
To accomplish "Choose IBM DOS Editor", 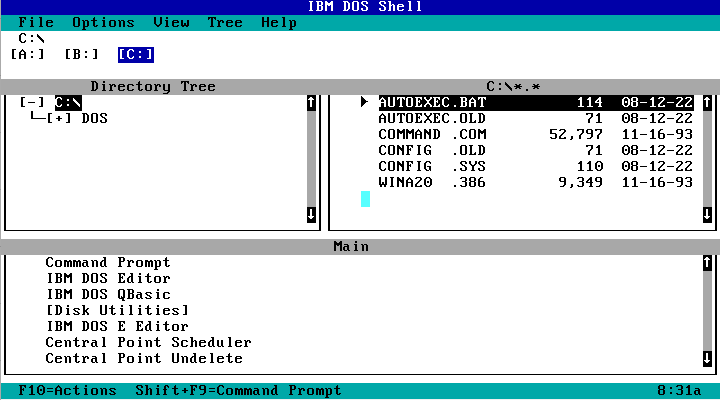I will pos(108,279).
